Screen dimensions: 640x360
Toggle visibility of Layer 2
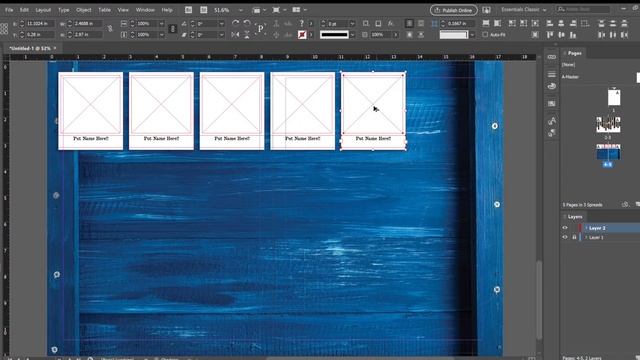565,228
